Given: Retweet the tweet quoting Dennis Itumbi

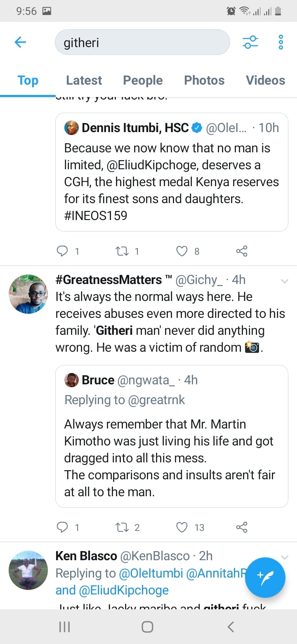Looking at the screenshot, I should (122, 251).
